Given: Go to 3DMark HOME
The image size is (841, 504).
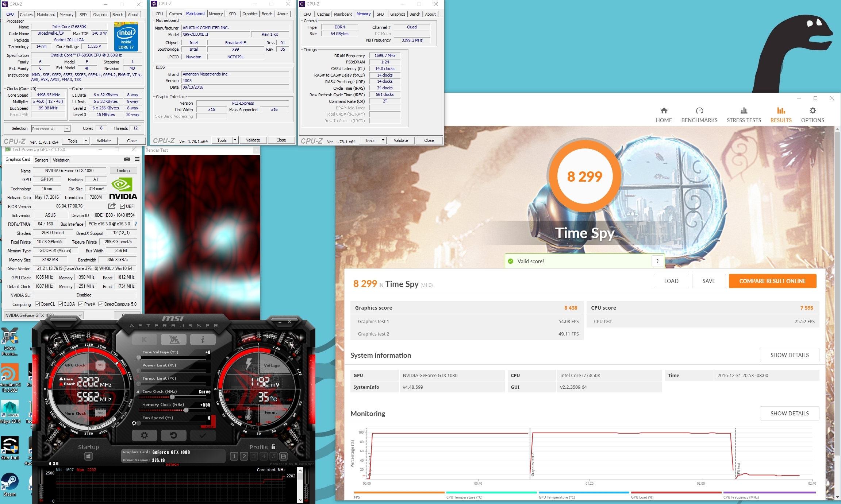Looking at the screenshot, I should [664, 115].
